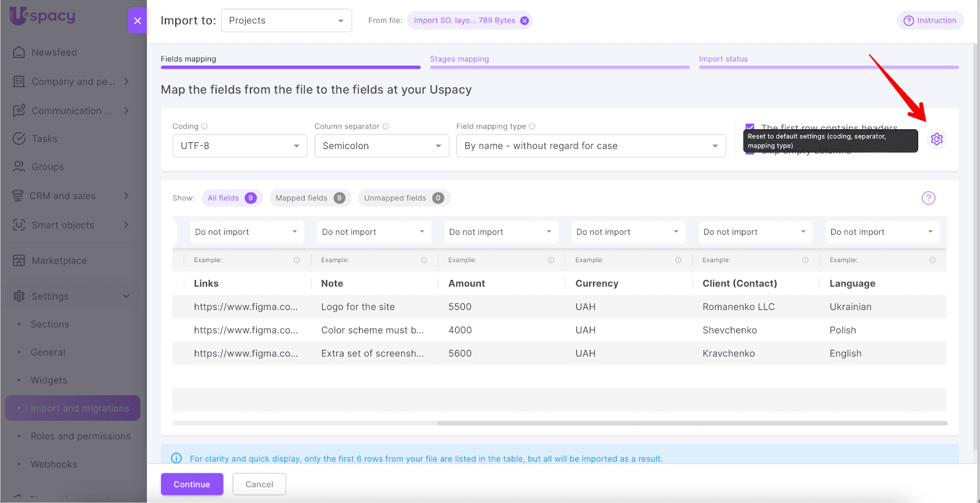Show only Mapped fields filter
The image size is (980, 503).
tap(310, 198)
